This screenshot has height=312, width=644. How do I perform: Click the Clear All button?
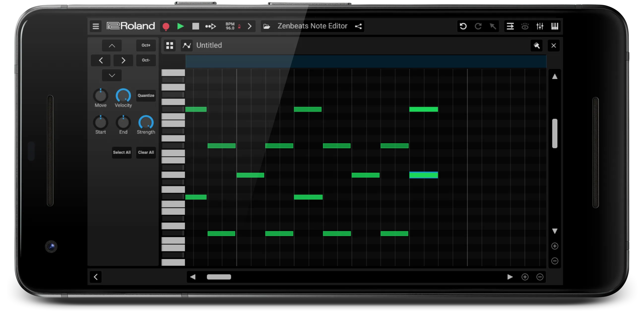[x=146, y=152]
